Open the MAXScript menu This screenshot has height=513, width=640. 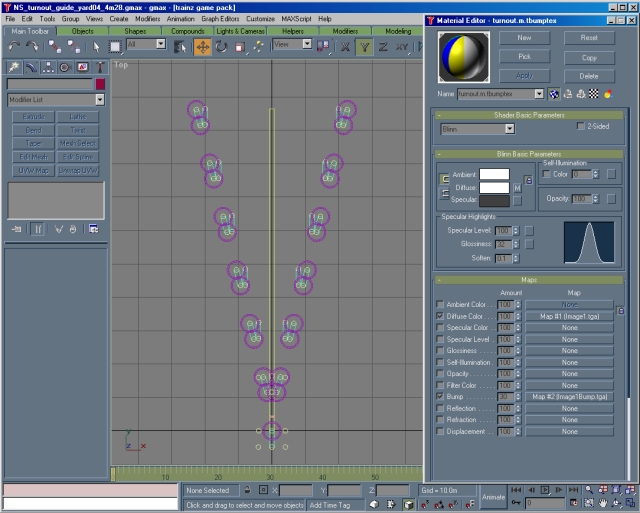coord(296,19)
